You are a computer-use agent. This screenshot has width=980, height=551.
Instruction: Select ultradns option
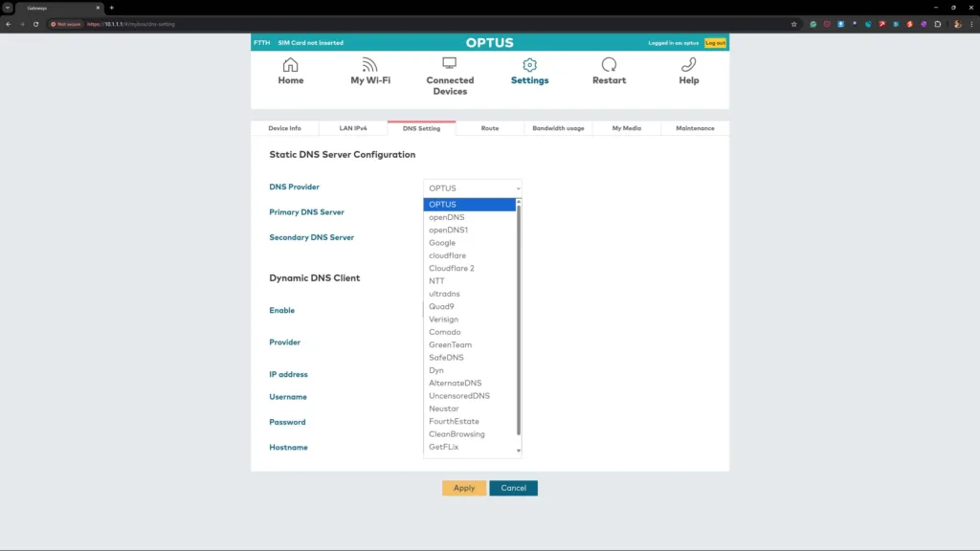click(x=469, y=294)
